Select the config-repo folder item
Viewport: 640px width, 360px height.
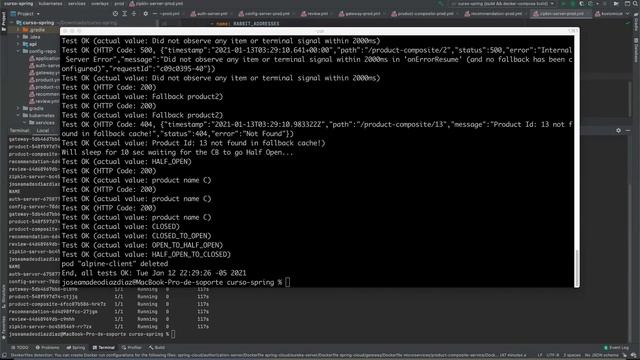(39, 51)
